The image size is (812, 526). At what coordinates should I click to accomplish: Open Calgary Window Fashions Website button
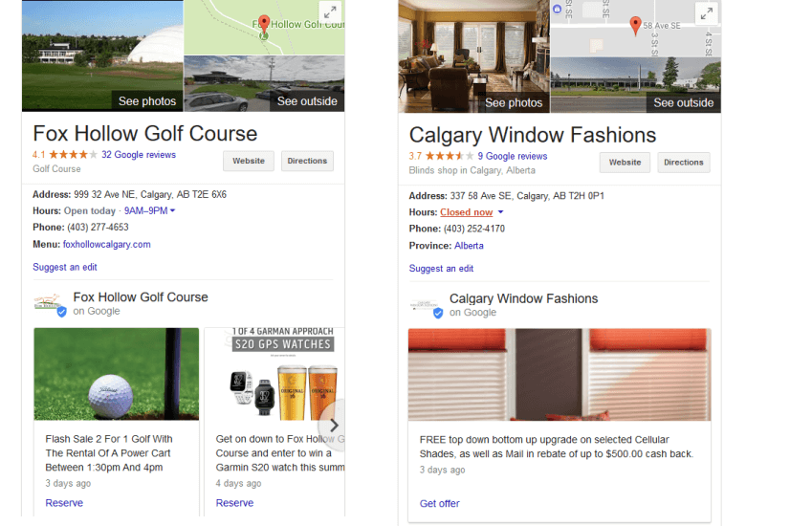pyautogui.click(x=625, y=163)
